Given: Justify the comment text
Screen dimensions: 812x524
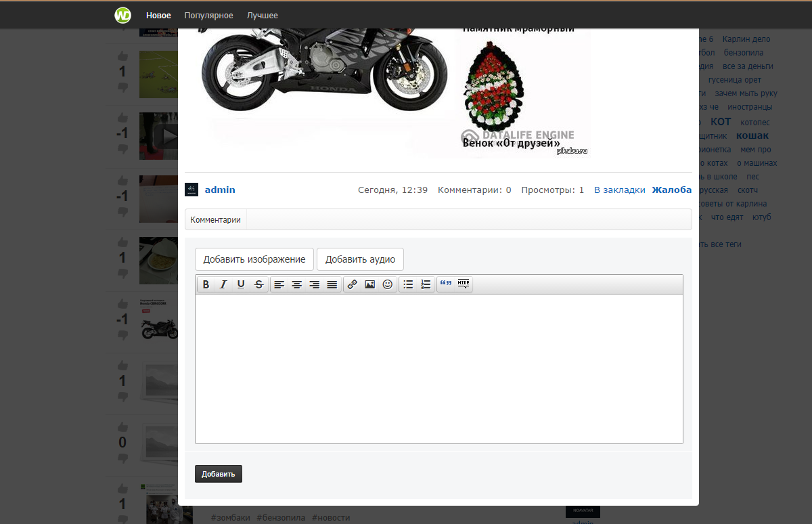Looking at the screenshot, I should point(332,285).
